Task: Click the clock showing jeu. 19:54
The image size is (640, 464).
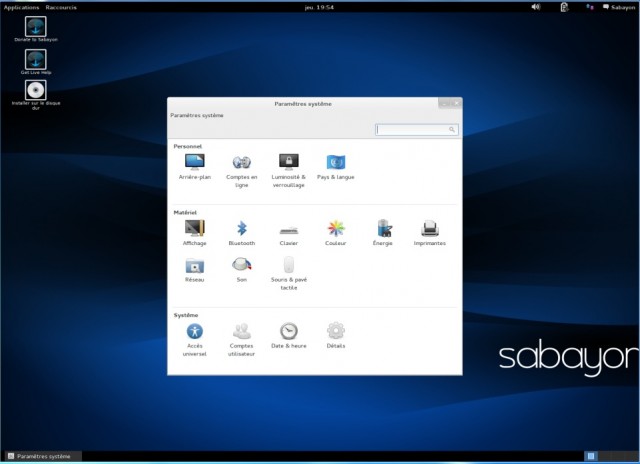Action: [319, 7]
